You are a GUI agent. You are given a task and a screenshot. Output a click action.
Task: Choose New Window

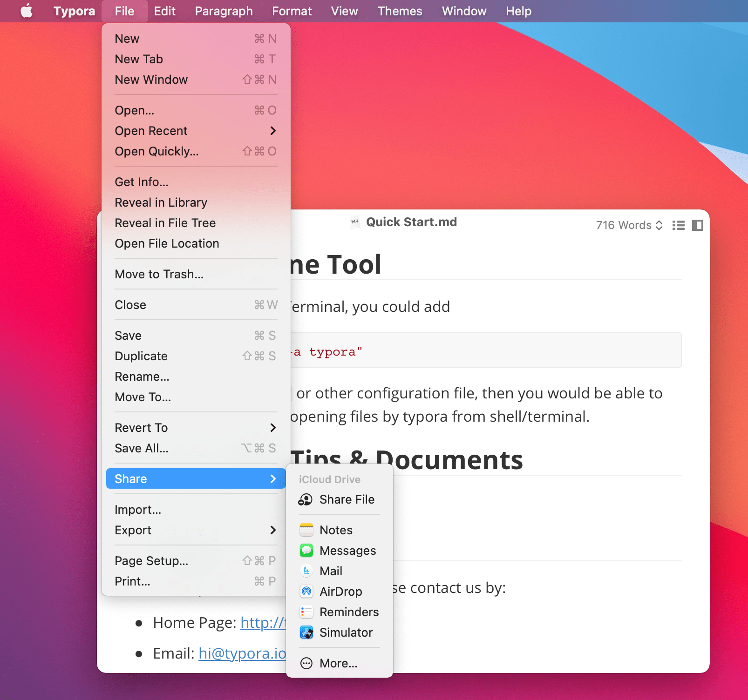(x=196, y=80)
